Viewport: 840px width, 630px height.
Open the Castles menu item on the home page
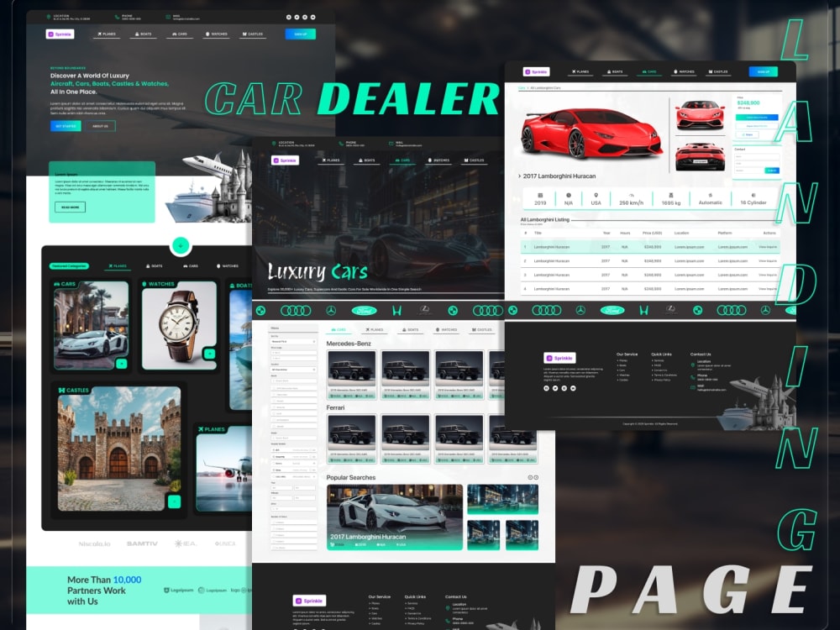click(253, 34)
